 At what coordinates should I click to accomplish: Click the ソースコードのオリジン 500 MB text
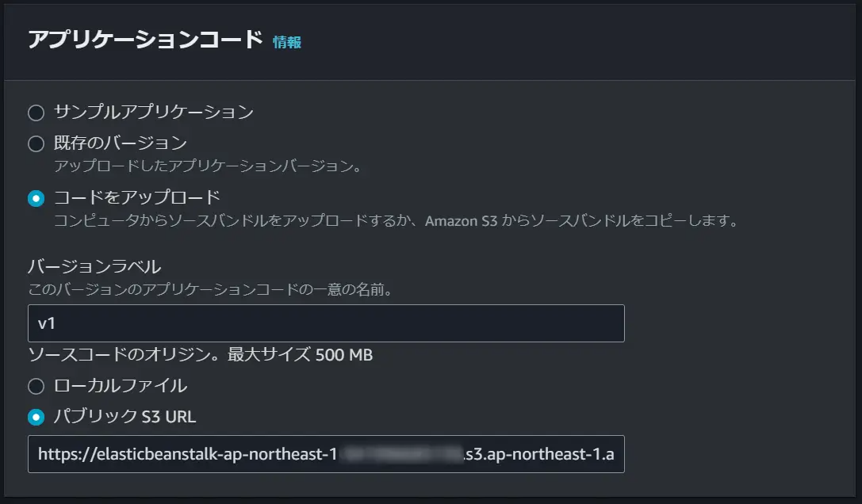point(201,354)
